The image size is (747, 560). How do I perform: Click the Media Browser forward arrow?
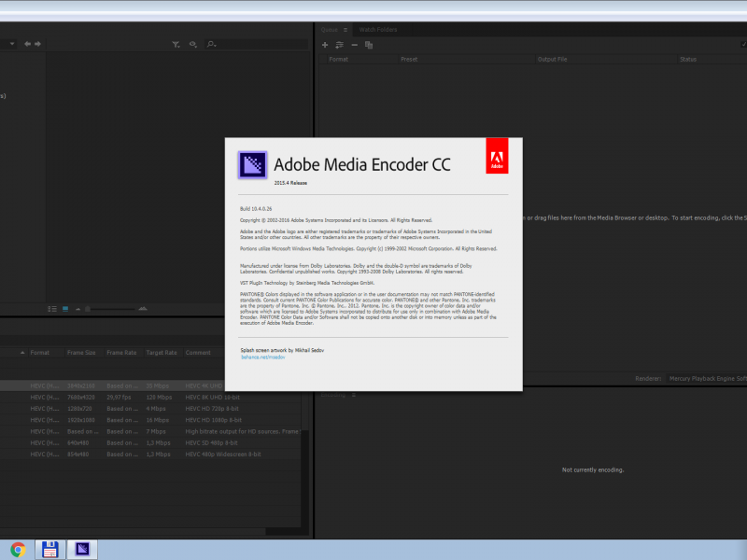pos(37,44)
